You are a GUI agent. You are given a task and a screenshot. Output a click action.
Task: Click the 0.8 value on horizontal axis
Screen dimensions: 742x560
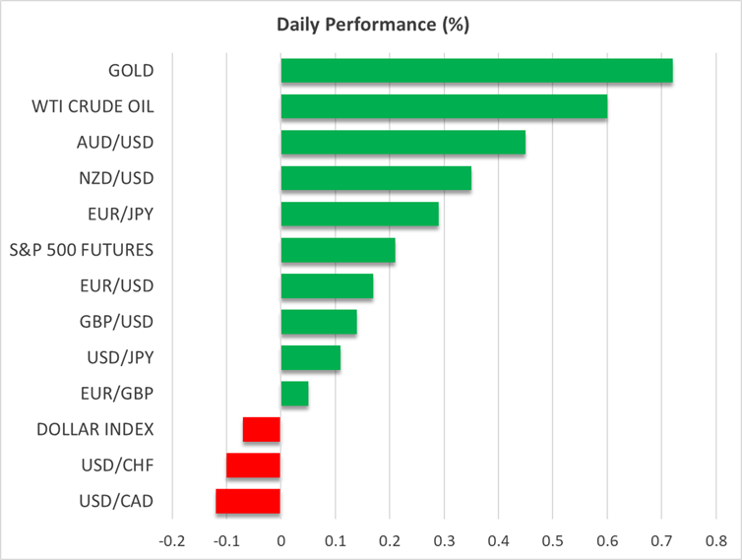[715, 540]
